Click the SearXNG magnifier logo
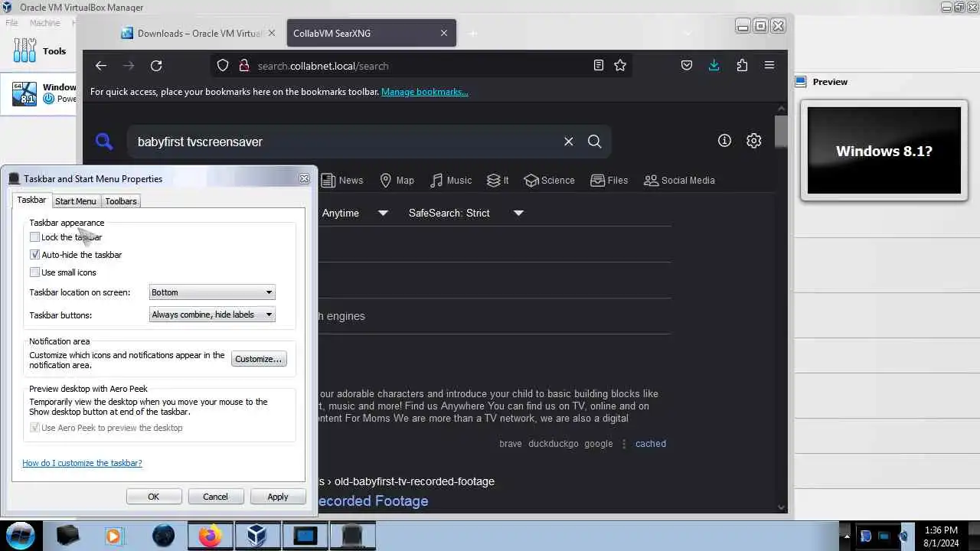Image resolution: width=980 pixels, height=551 pixels. point(104,141)
